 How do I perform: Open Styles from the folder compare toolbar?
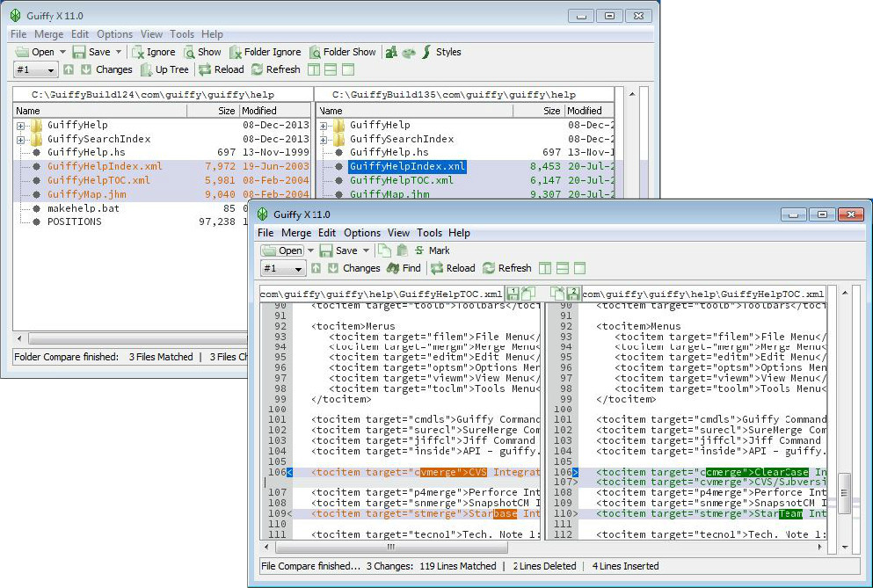(x=441, y=52)
